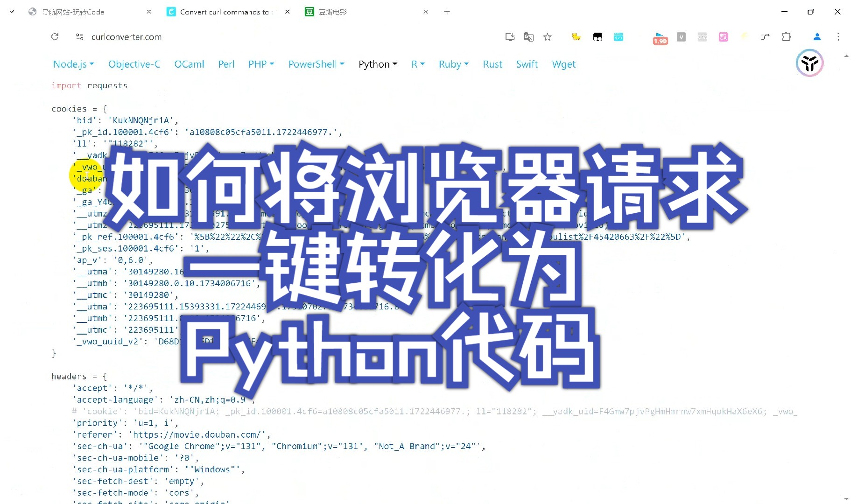The width and height of the screenshot is (851, 504).
Task: Open the yellow lightning extension icon
Action: click(x=744, y=36)
